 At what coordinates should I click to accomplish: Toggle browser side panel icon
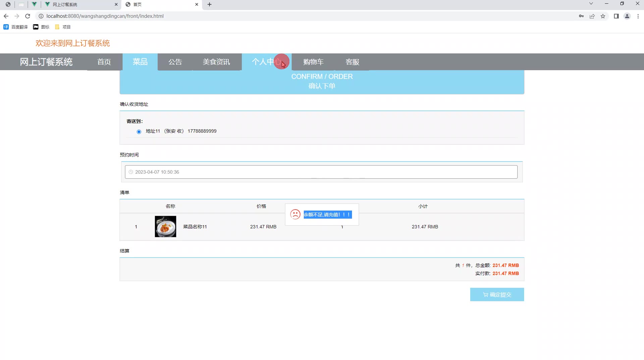click(x=616, y=16)
